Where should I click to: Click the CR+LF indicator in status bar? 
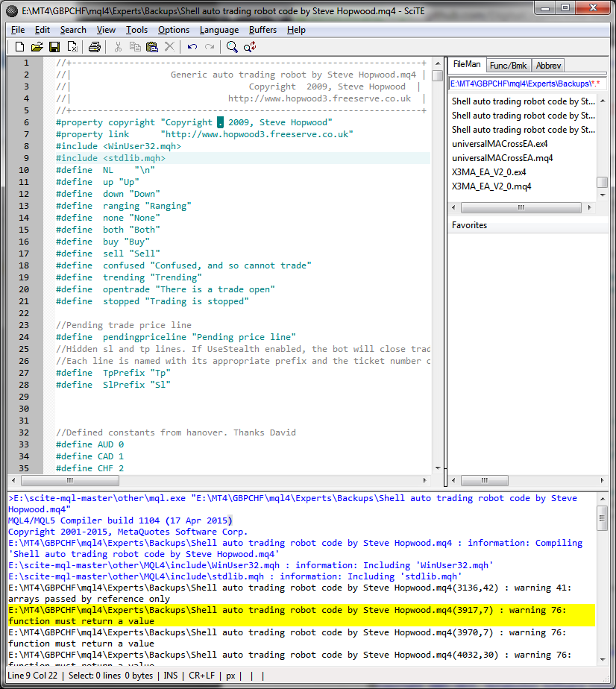[201, 676]
